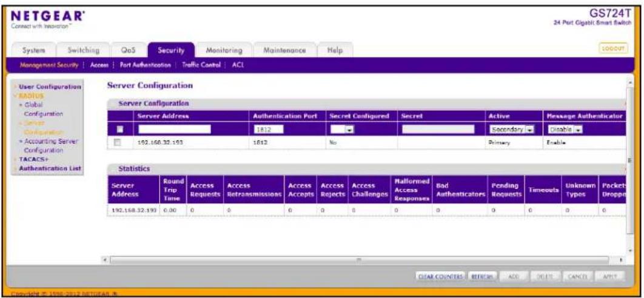Click the CANCEL button

[577, 276]
